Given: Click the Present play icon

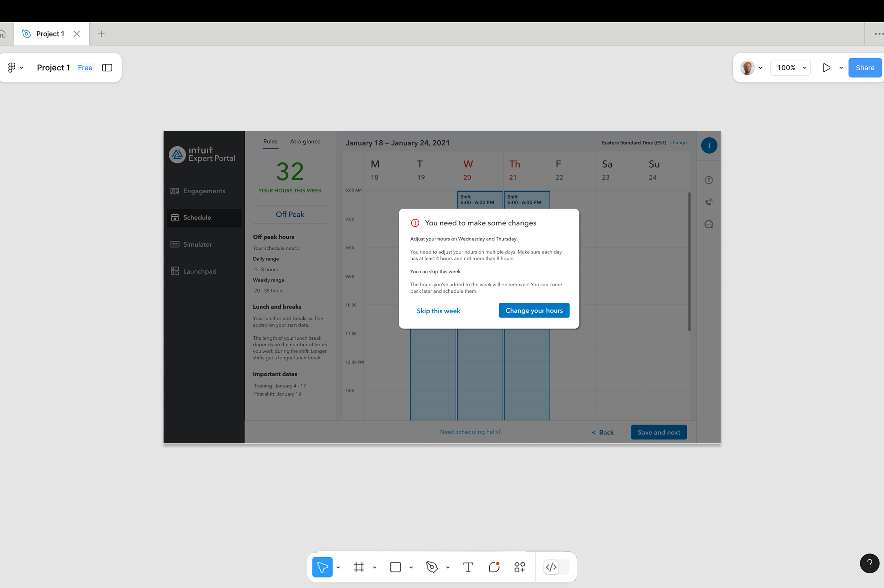Looking at the screenshot, I should 826,68.
